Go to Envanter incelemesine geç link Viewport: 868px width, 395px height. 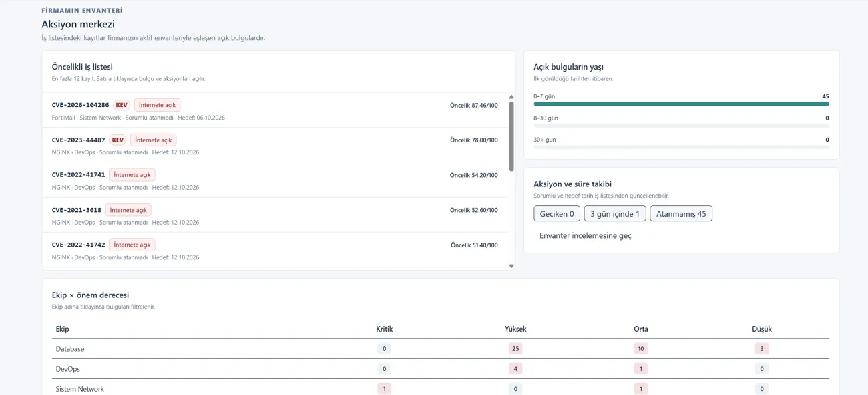586,235
